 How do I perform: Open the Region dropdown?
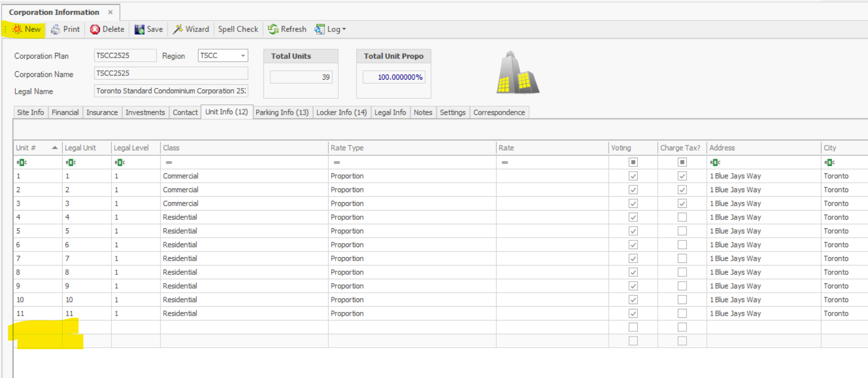click(243, 55)
